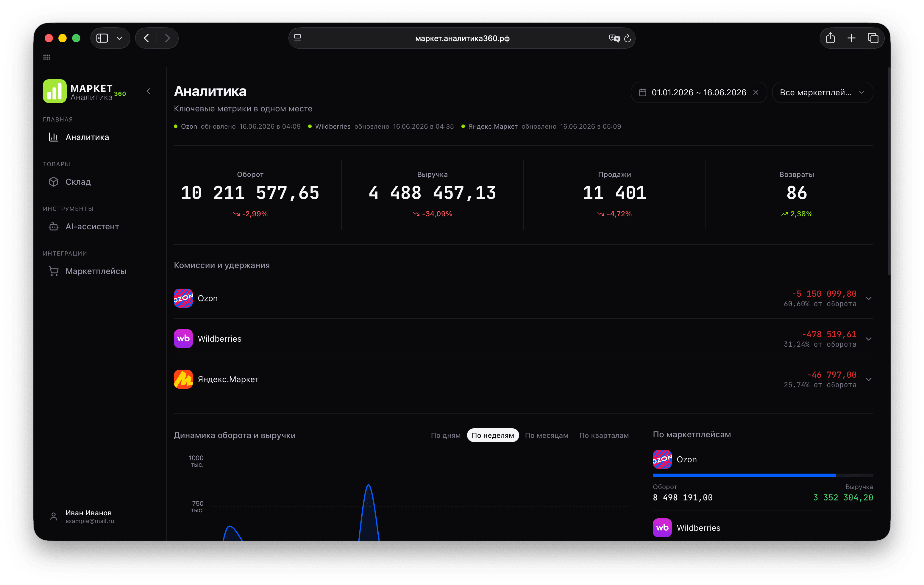Click Ozon turnover 8 498 191,00
This screenshot has height=585, width=924.
click(683, 498)
